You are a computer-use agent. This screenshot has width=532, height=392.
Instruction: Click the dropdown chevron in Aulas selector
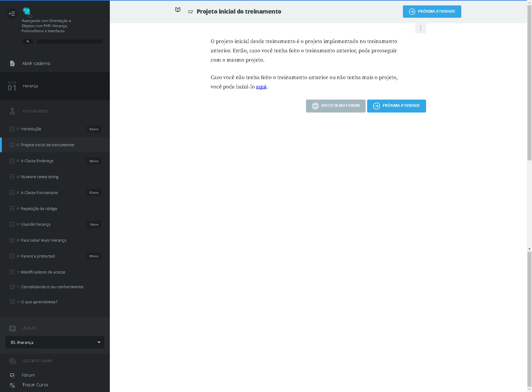[99, 342]
